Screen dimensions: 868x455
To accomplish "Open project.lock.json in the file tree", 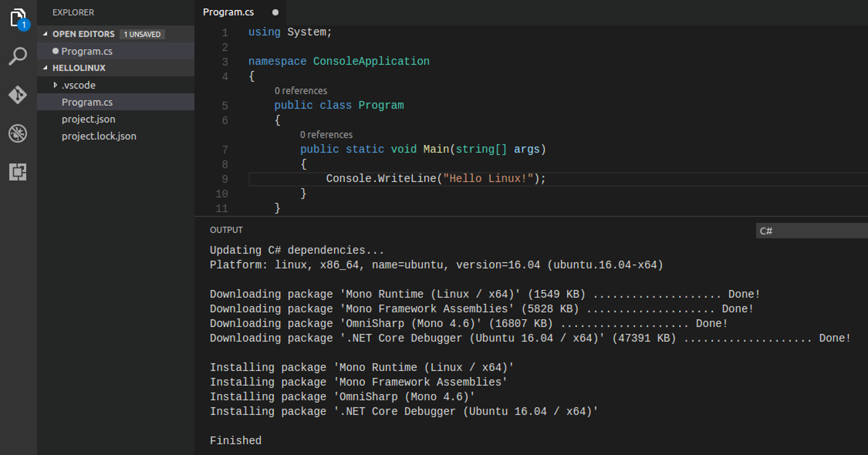I will point(116,136).
